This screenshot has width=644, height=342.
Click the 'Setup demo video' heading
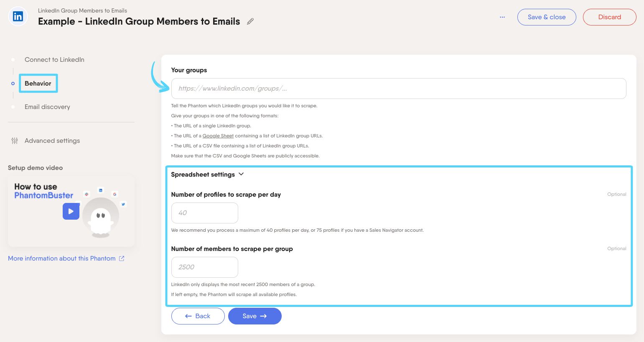[36, 168]
